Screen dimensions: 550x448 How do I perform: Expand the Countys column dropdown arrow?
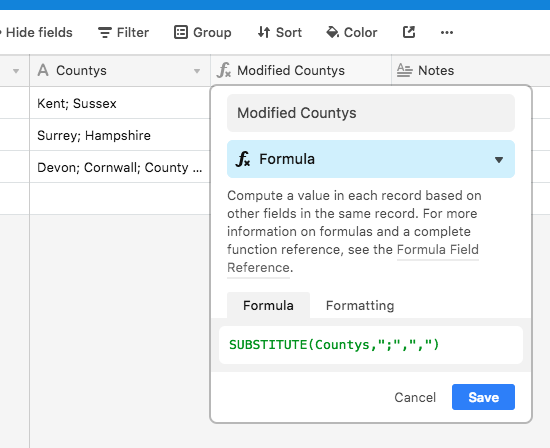(x=197, y=71)
